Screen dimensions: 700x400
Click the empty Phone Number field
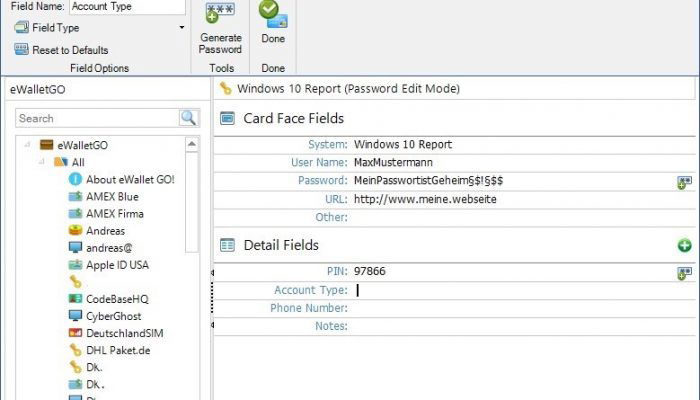[522, 308]
